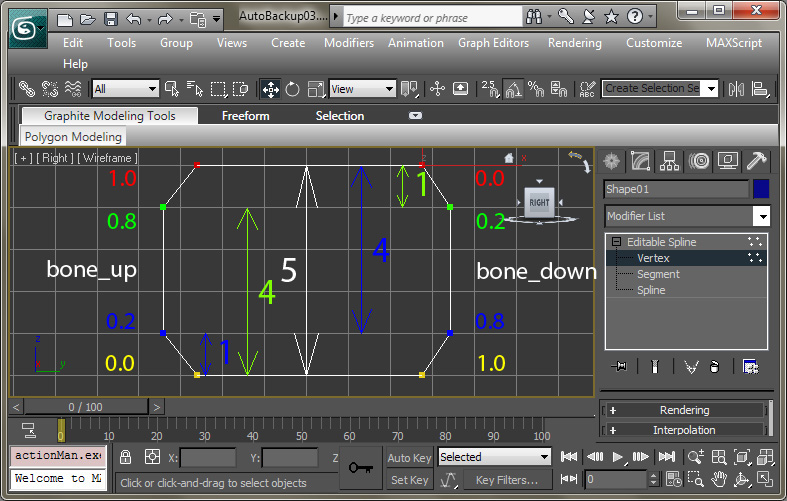This screenshot has width=787, height=501.
Task: Expand the Rendering rollout
Action: coord(684,410)
